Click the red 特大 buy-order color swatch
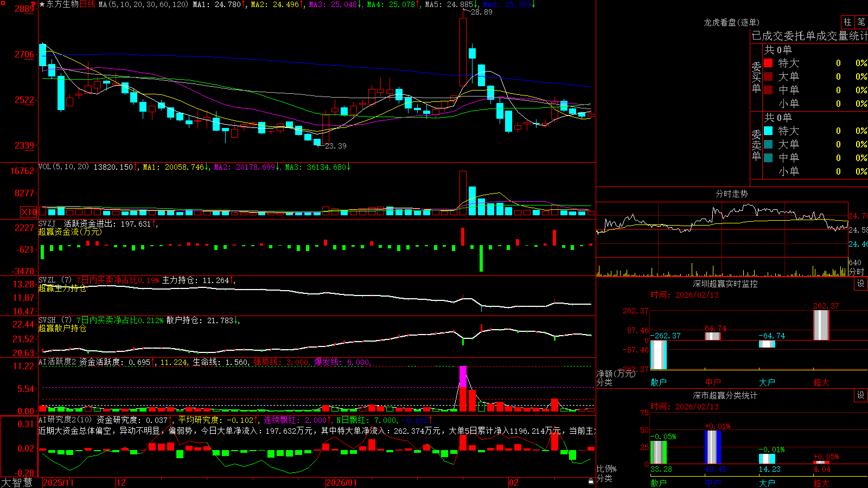Image resolution: width=868 pixels, height=488 pixels. (x=768, y=63)
